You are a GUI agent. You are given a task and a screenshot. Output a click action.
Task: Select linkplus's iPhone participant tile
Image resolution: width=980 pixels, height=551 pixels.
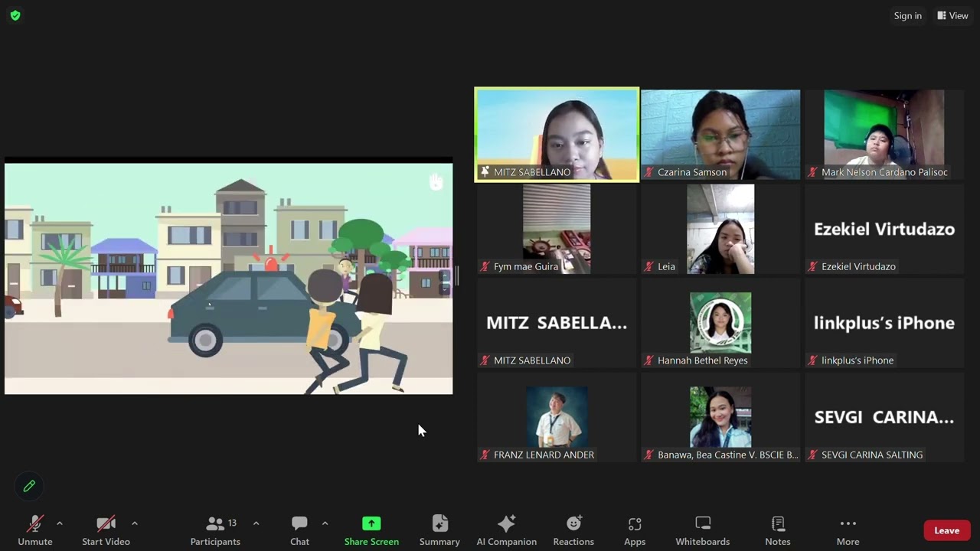884,323
